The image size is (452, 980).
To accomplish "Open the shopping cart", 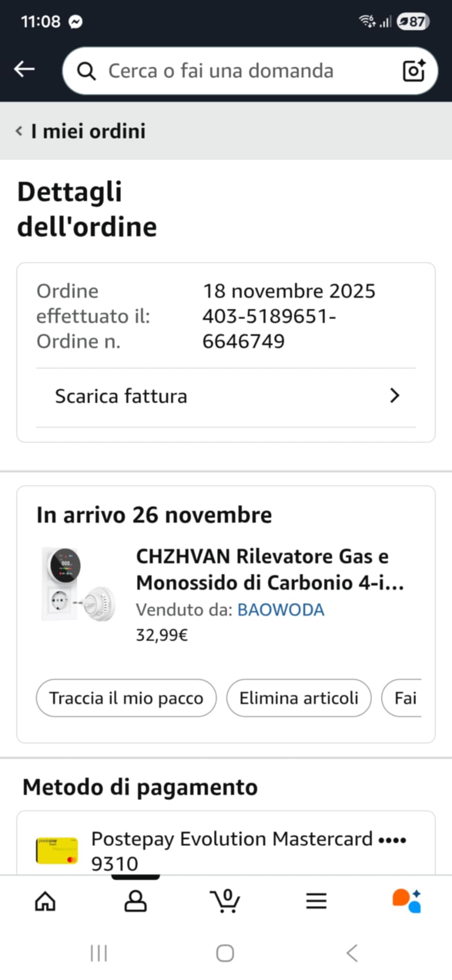I will coord(225,902).
